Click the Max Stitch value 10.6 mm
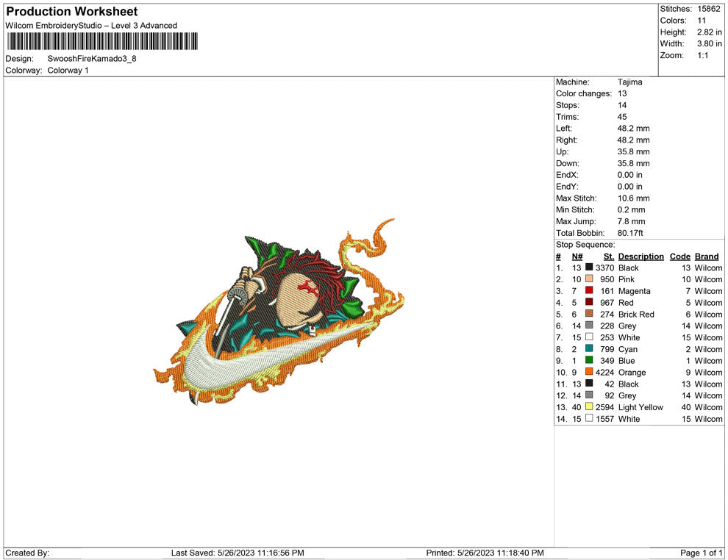The width and height of the screenshot is (728, 560). tap(634, 198)
